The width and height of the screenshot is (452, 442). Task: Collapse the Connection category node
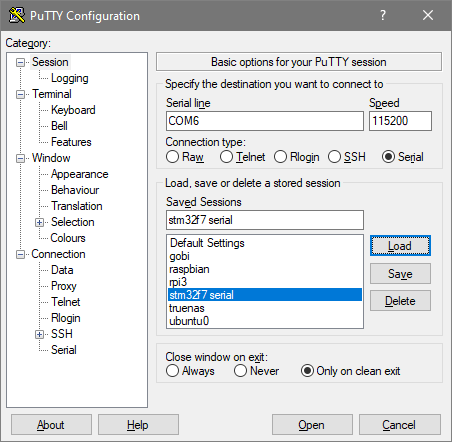point(21,255)
